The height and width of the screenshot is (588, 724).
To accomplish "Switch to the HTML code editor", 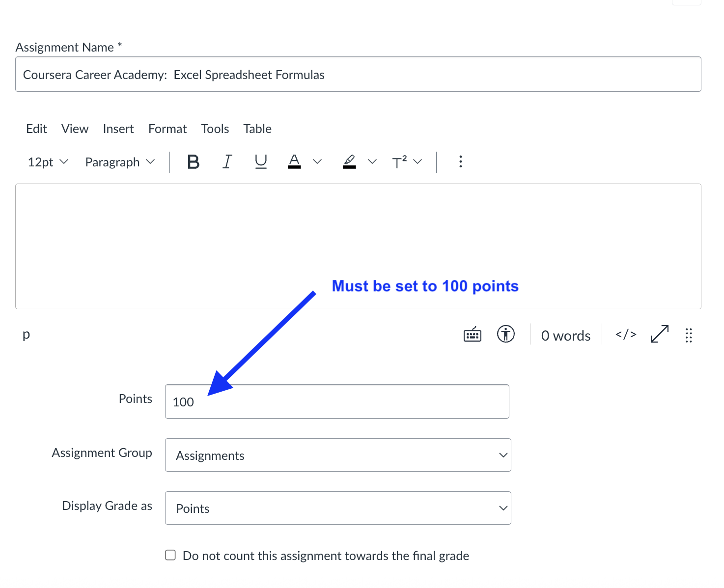I will (626, 335).
